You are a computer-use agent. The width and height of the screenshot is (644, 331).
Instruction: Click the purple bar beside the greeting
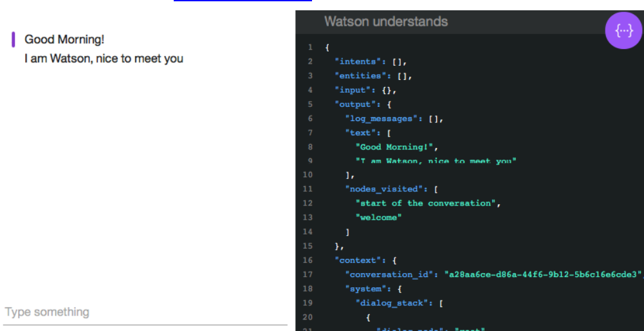point(13,39)
